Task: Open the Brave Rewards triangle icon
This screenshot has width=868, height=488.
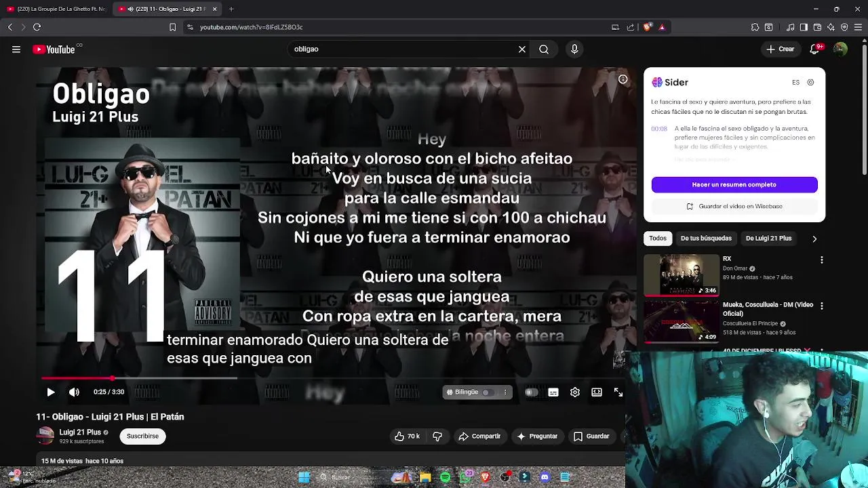Action: pos(662,27)
